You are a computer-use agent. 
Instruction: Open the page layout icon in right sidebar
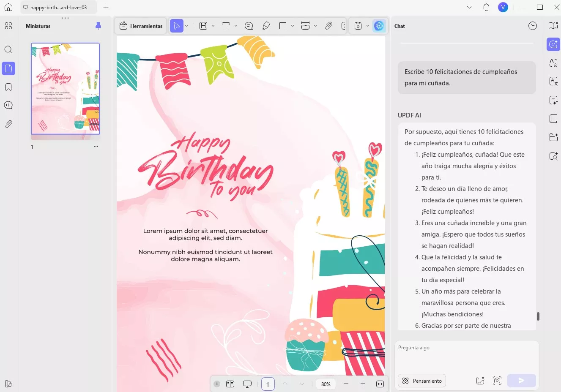click(553, 119)
